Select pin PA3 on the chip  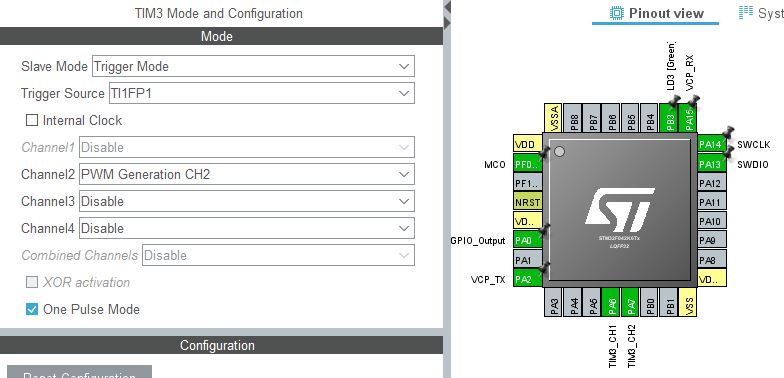(x=554, y=302)
